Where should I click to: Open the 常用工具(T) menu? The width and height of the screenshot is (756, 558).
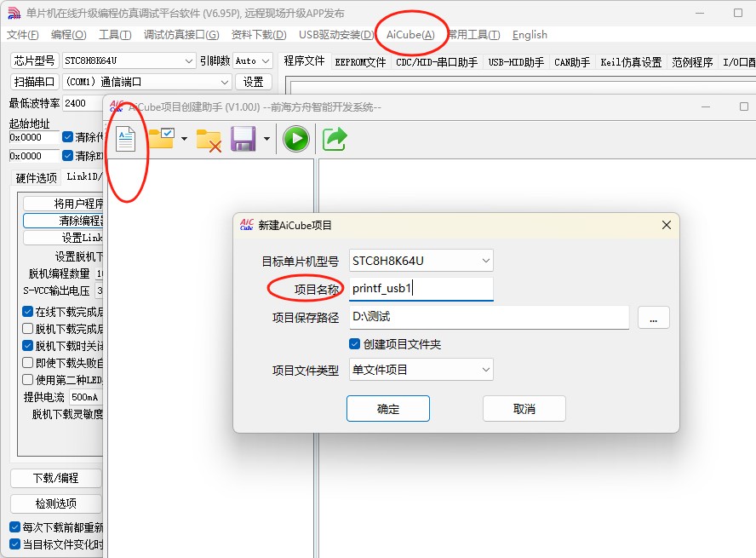tap(474, 35)
